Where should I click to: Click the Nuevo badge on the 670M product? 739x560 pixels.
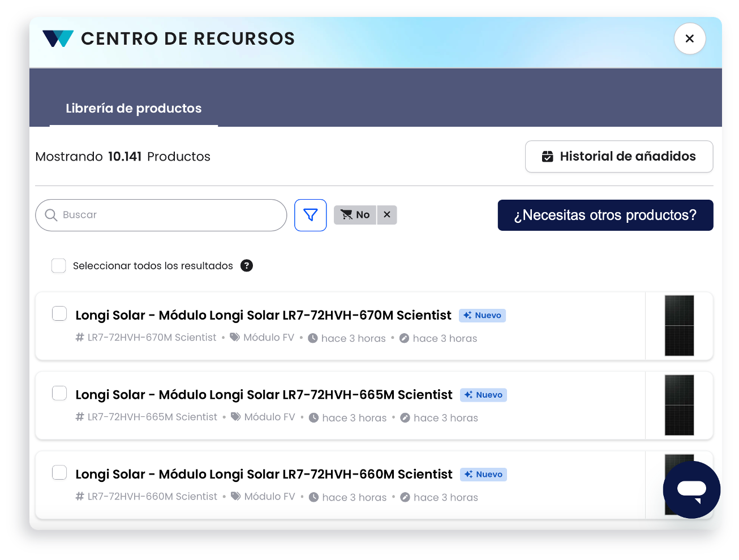483,316
